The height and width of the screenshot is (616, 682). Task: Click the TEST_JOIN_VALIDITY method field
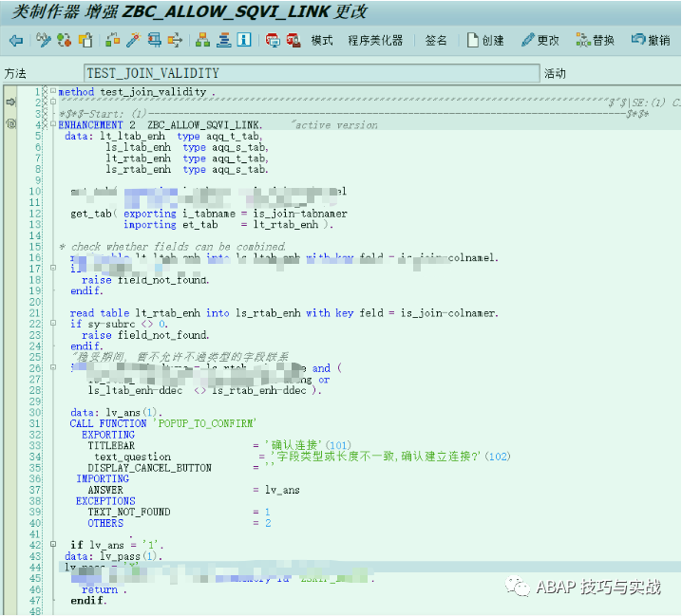pyautogui.click(x=312, y=73)
